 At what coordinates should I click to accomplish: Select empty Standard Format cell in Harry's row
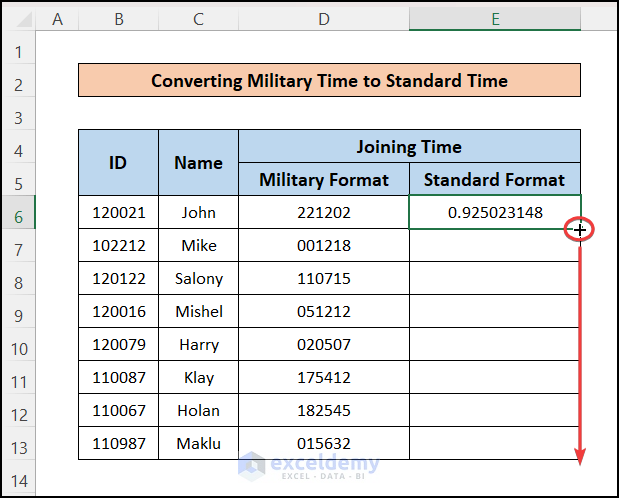tap(495, 344)
